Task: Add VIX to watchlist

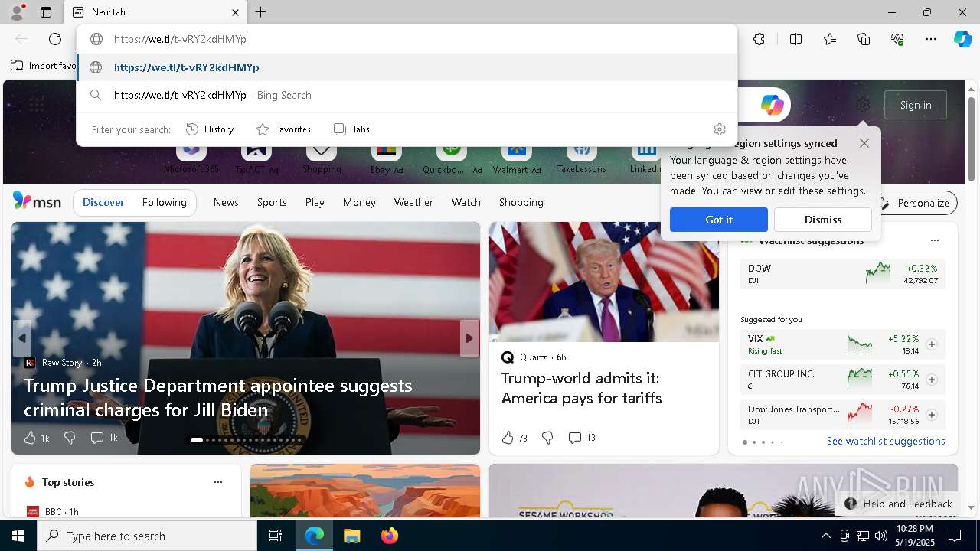Action: pos(931,344)
